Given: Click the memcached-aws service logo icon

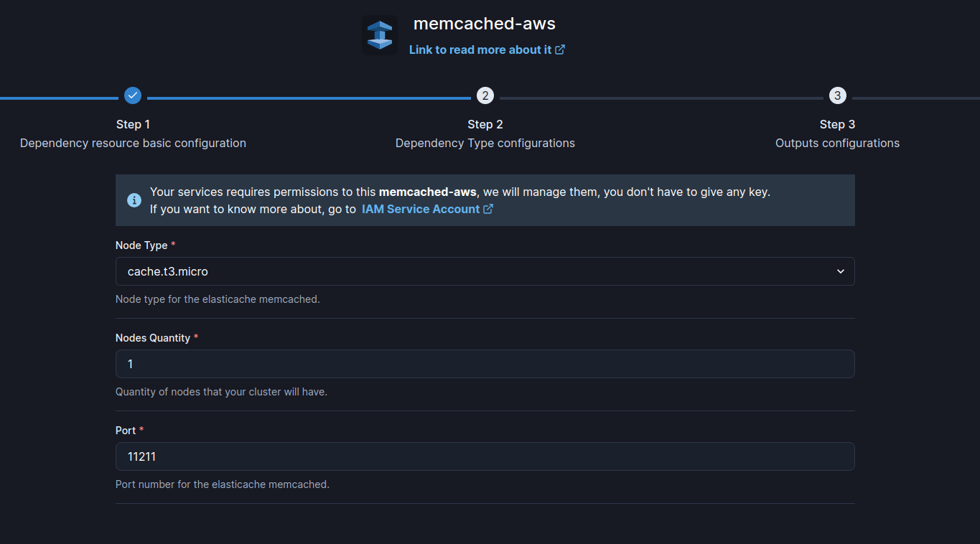Looking at the screenshot, I should click(x=380, y=35).
